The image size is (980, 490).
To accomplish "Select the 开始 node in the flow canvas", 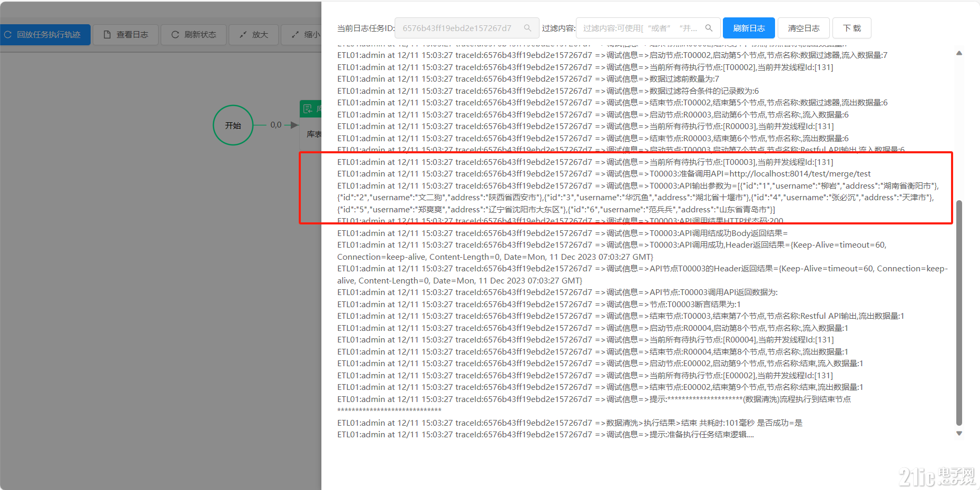I will click(233, 125).
